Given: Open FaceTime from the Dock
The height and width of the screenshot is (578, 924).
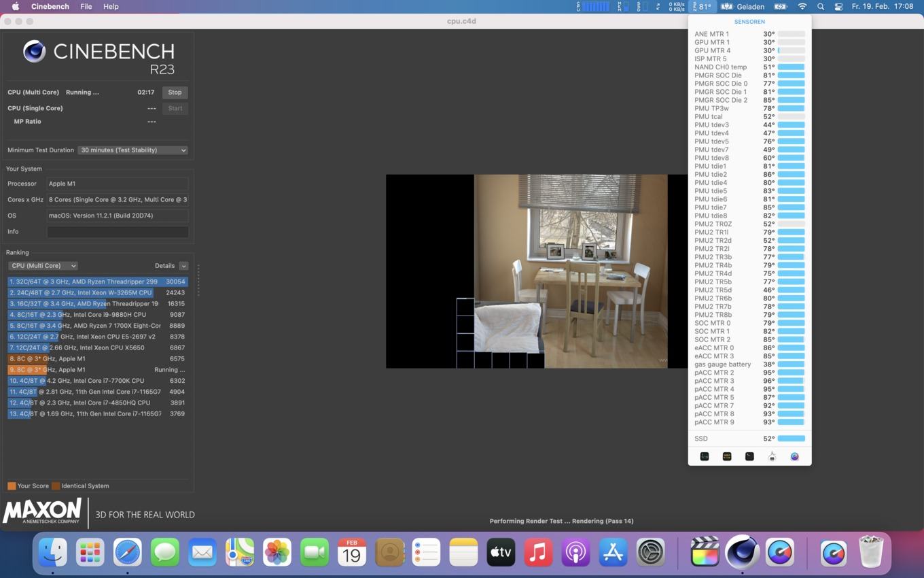Looking at the screenshot, I should pos(315,552).
